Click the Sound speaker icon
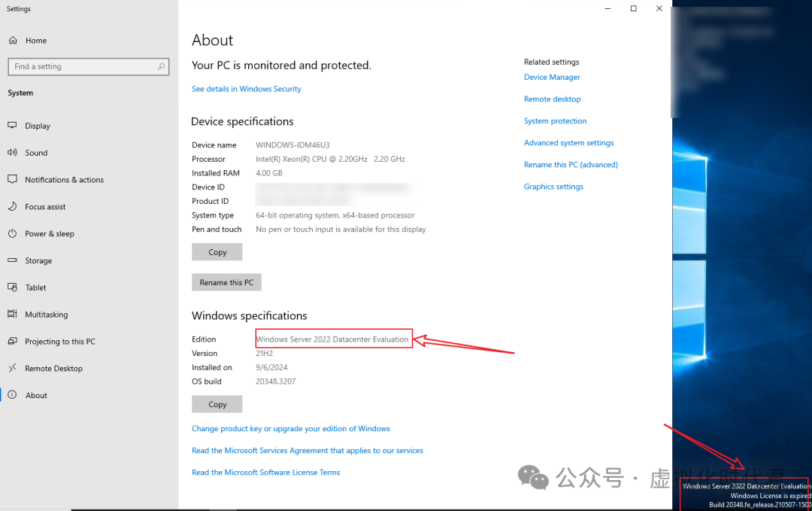The width and height of the screenshot is (812, 511). point(13,152)
